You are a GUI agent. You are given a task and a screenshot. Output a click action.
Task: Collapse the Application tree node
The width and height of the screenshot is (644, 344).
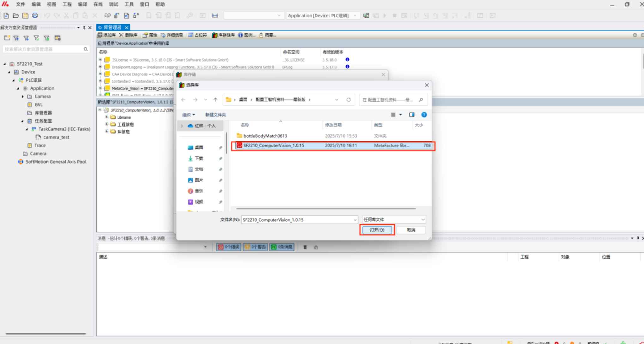tap(18, 88)
